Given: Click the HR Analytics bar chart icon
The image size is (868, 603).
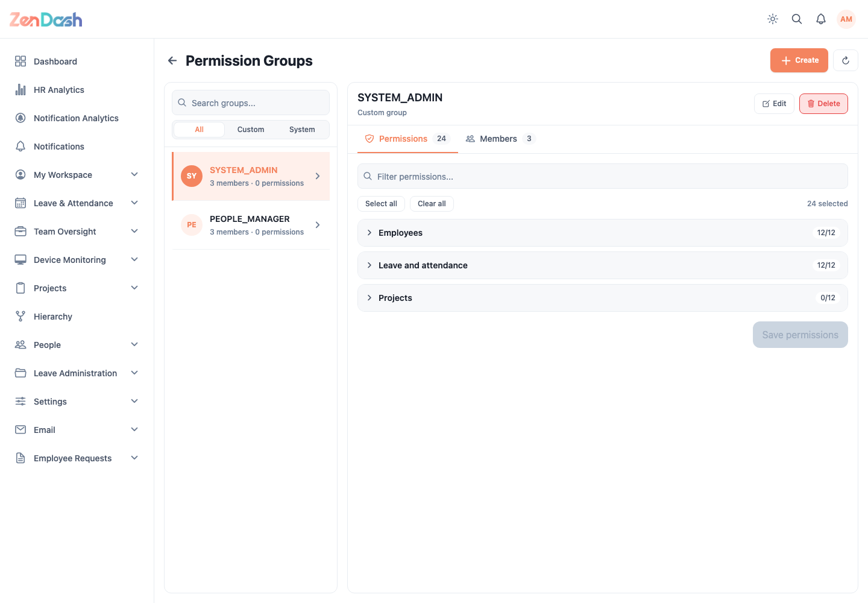Looking at the screenshot, I should click(20, 90).
